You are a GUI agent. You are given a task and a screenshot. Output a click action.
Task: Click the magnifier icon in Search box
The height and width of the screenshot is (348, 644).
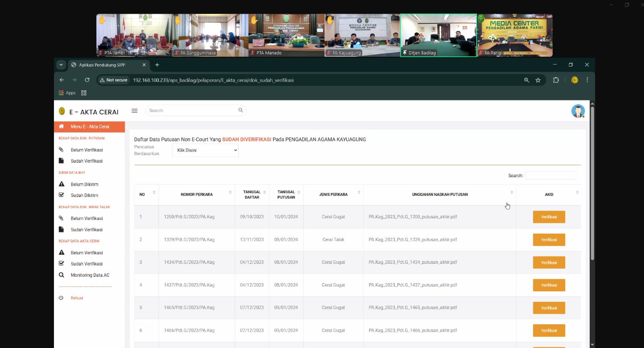click(x=241, y=110)
